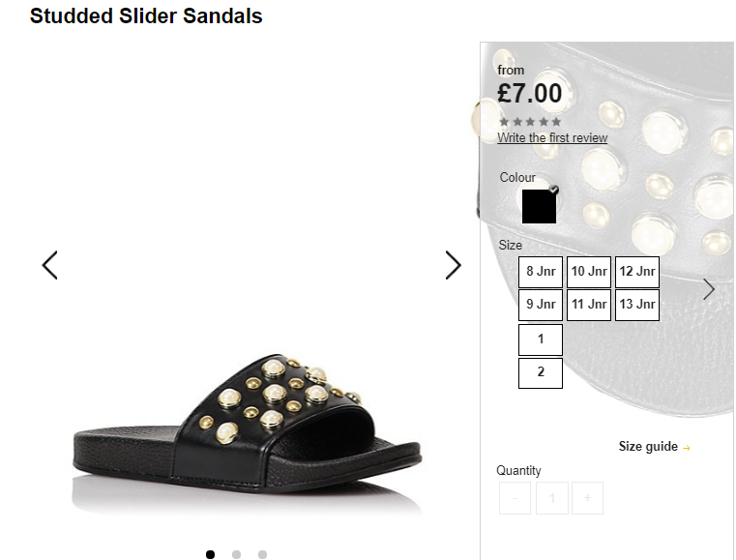Pick size 11 Jnr option
736x560 pixels.
point(589,305)
